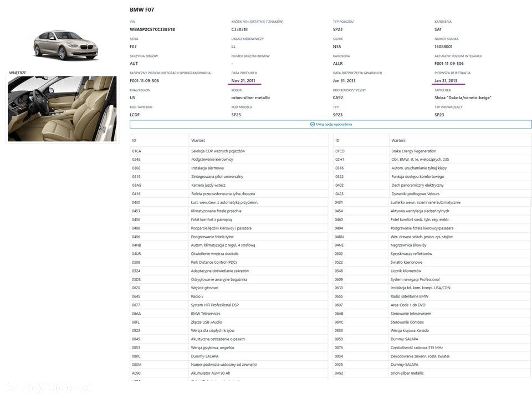Select short VIN value C338518
The width and height of the screenshot is (532, 399).
point(239,29)
